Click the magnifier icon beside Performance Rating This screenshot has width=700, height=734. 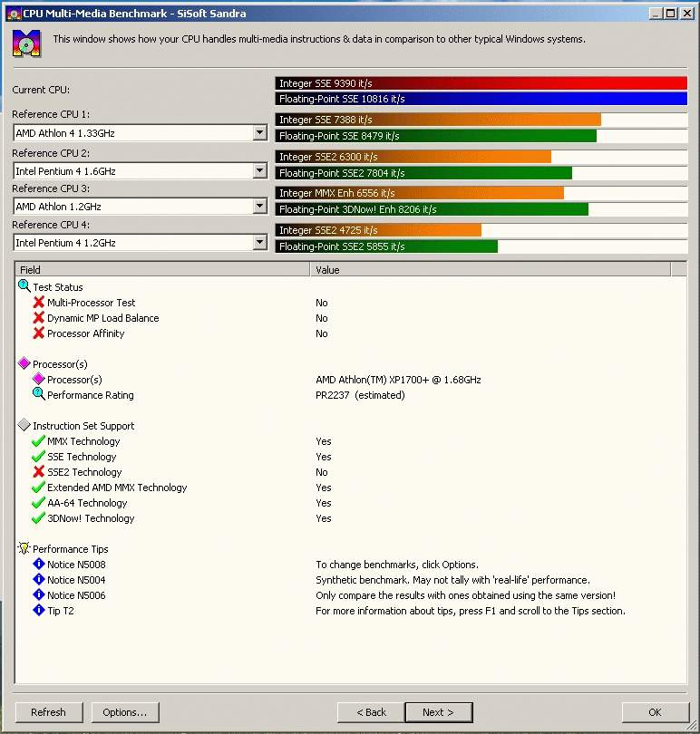point(39,395)
